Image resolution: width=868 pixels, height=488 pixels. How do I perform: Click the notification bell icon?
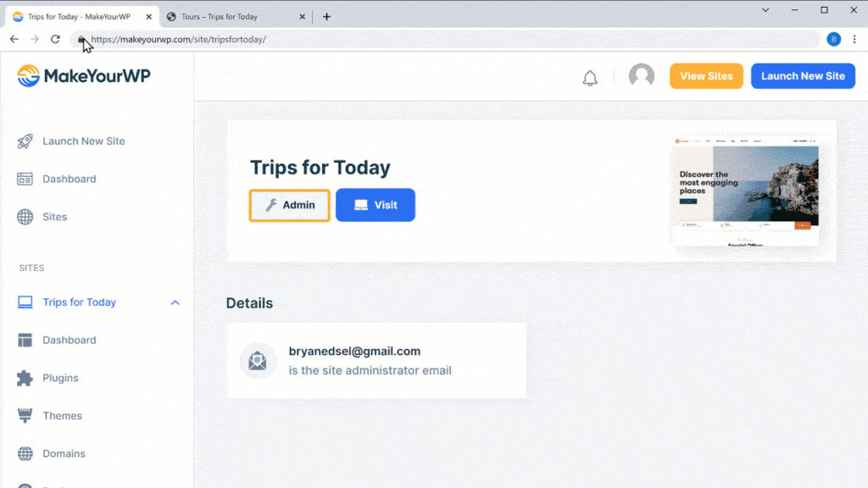[x=590, y=78]
